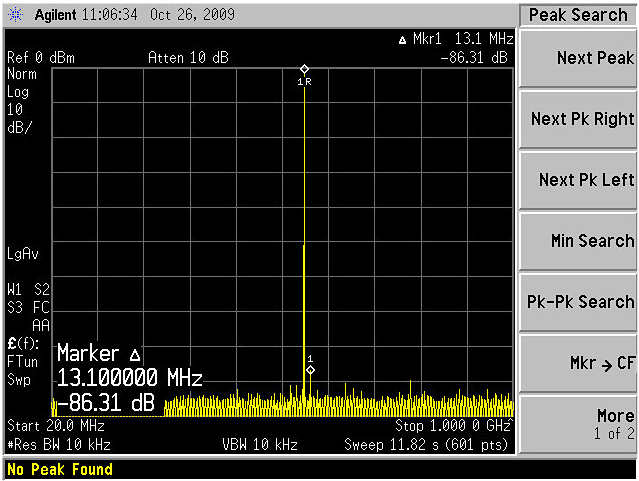Screen dimensions: 639x481
Task: Click the Atten 10 dB readout
Action: pos(188,58)
